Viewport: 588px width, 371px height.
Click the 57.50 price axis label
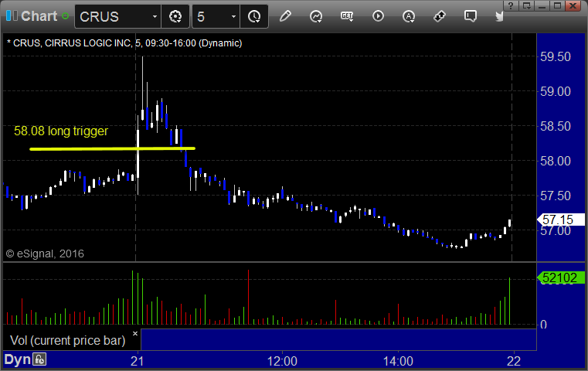556,196
